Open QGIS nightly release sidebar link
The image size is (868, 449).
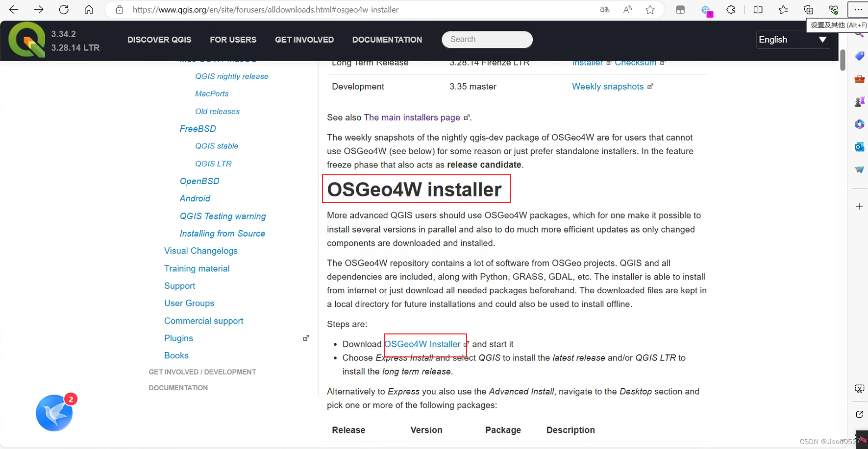(232, 76)
